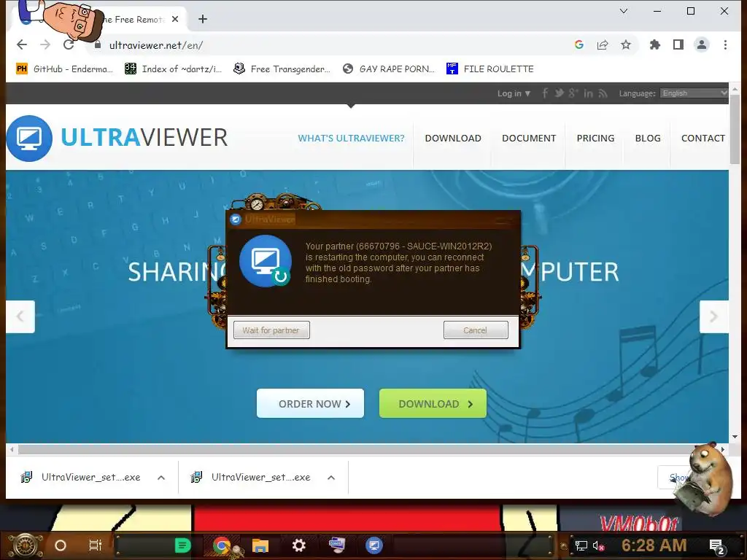Click Wait for partner in UltraViewer dialog
This screenshot has width=747, height=560.
coord(271,330)
